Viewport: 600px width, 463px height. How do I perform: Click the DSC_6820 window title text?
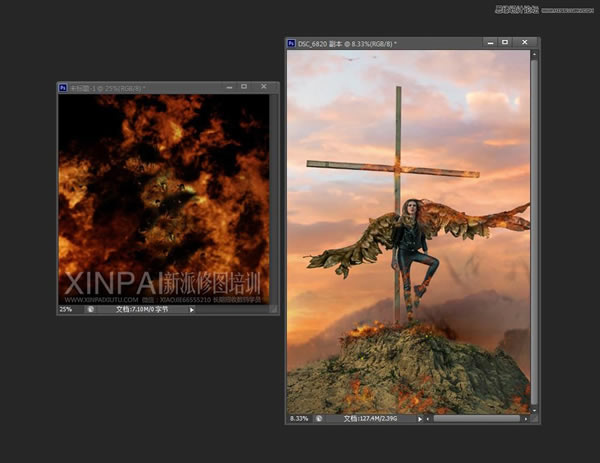coord(347,44)
